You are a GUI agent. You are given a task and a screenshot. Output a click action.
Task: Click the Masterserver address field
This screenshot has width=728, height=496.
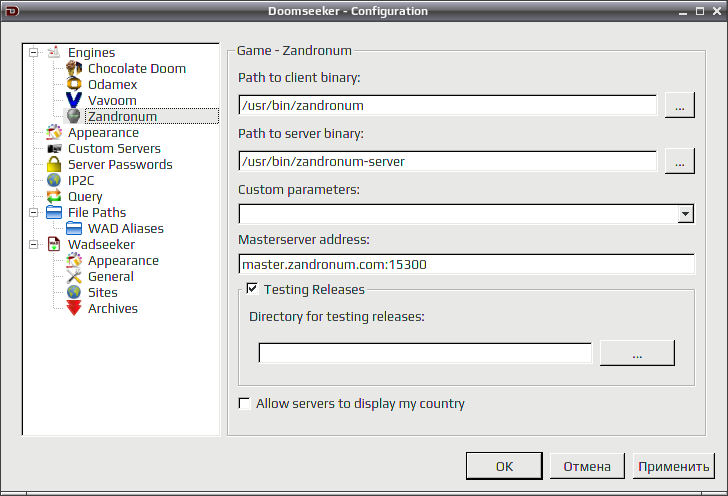(x=467, y=264)
